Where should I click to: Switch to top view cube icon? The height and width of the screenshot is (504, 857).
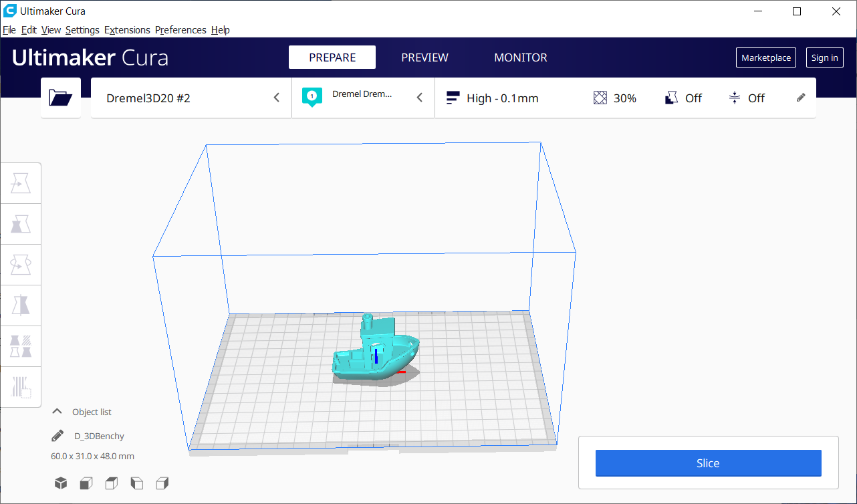(112, 483)
